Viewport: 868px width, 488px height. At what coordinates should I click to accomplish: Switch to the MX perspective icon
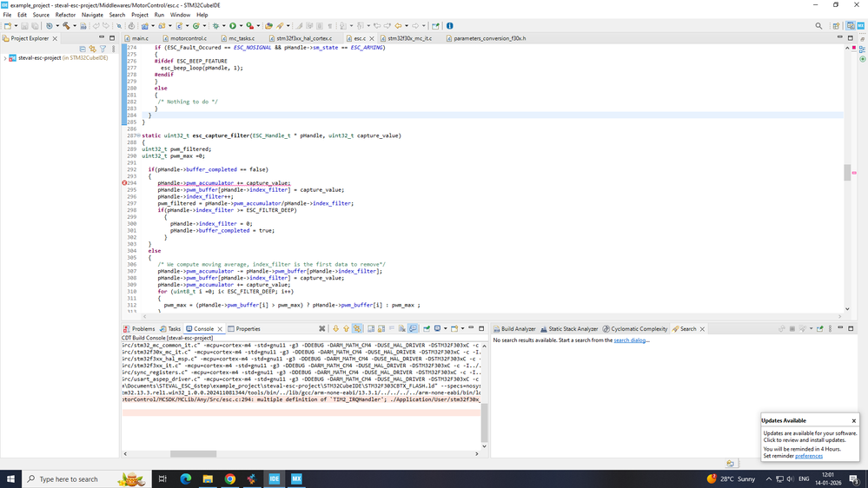[861, 25]
